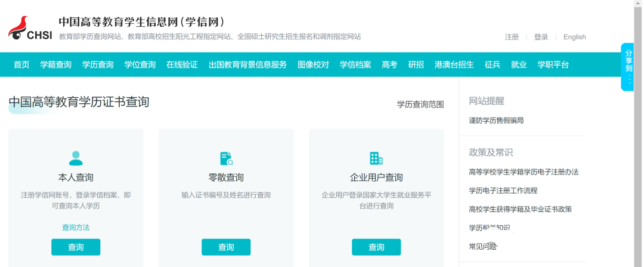This screenshot has width=644, height=267.
Task: Open 学历查询范围 link
Action: tap(420, 105)
